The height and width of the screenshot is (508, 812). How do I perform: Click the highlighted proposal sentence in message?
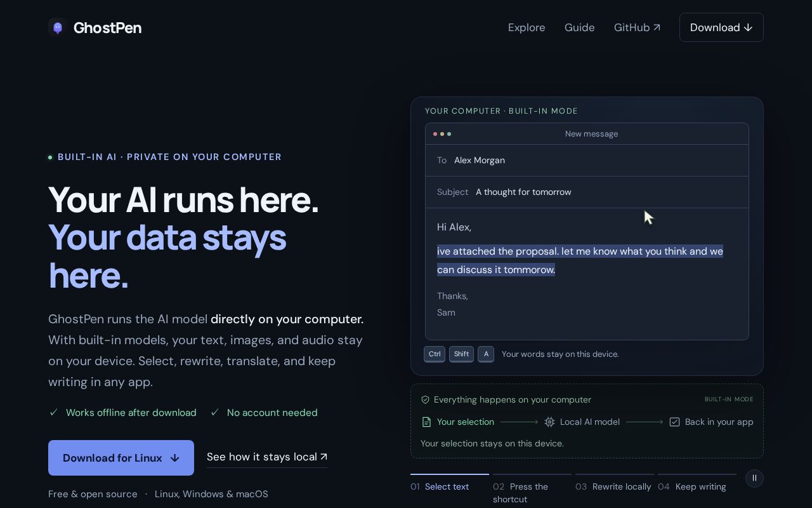point(580,260)
